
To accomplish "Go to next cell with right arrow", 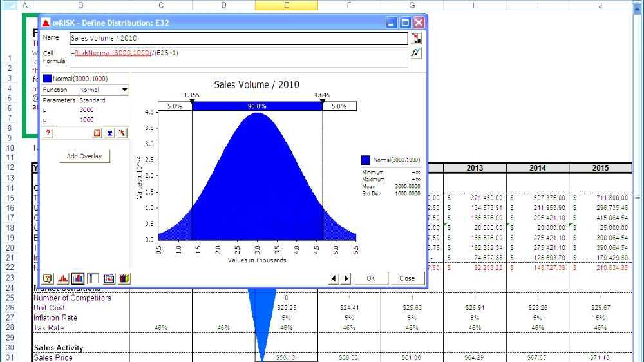I will 346,278.
